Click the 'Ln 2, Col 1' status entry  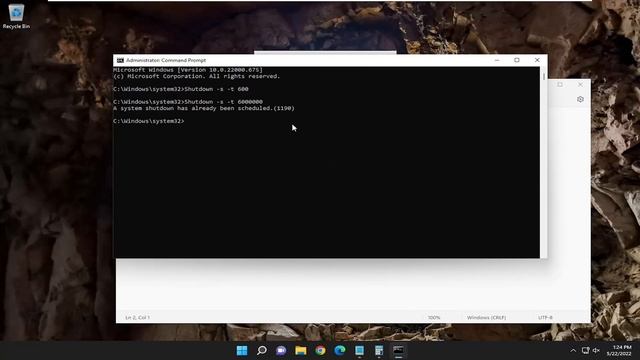click(x=138, y=318)
